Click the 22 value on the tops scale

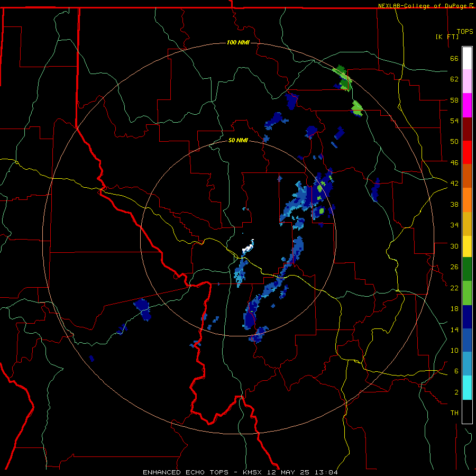[x=454, y=288]
